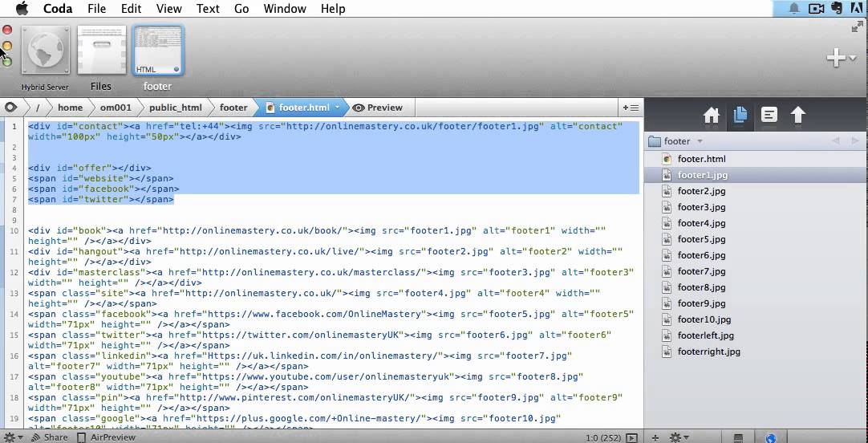This screenshot has width=868, height=443.
Task: Switch to local files computer icon
Action: tap(738, 438)
